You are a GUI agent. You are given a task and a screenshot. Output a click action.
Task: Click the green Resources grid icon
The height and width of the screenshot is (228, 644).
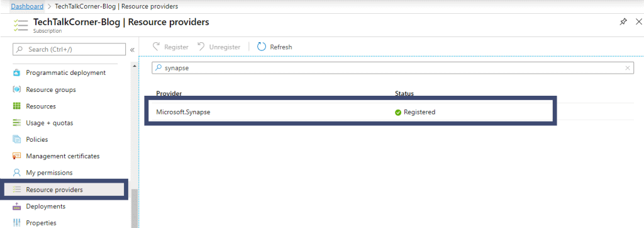click(x=16, y=106)
